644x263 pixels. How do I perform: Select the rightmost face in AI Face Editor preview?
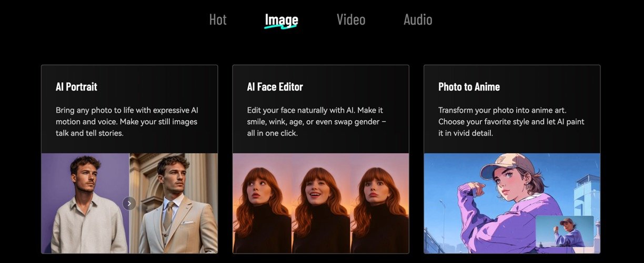[380, 205]
